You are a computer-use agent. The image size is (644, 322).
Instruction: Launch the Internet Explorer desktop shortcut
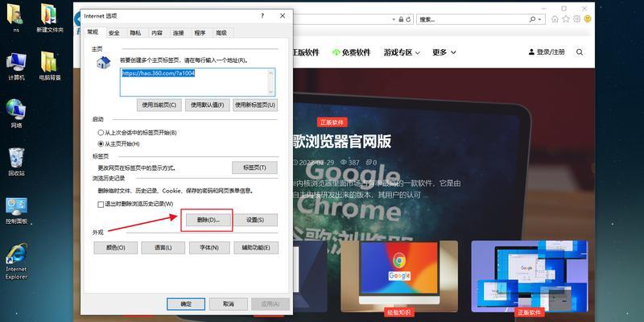16,261
